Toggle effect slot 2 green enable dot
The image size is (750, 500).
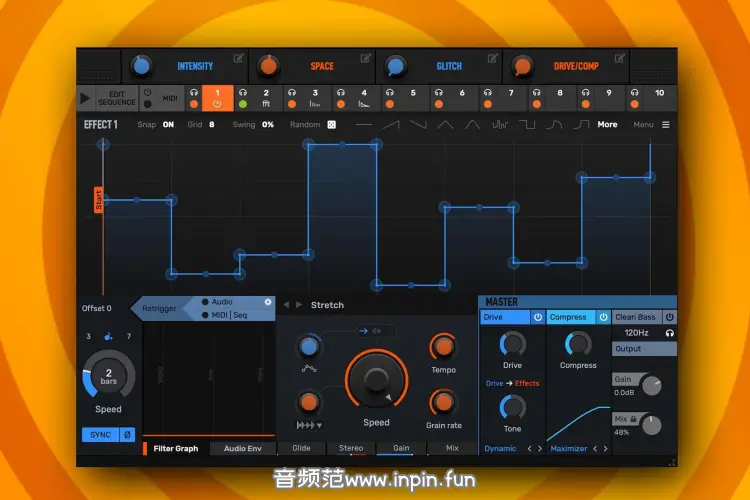(243, 104)
